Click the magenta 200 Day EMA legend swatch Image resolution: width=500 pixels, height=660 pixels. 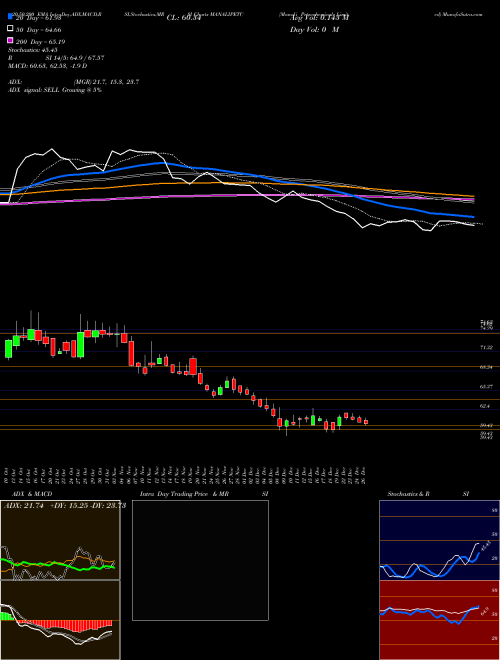click(x=10, y=41)
